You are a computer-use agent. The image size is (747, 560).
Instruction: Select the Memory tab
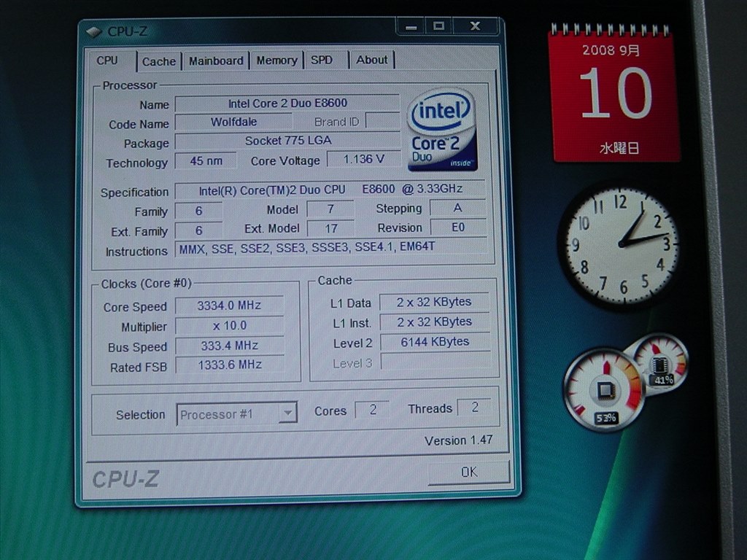point(276,61)
